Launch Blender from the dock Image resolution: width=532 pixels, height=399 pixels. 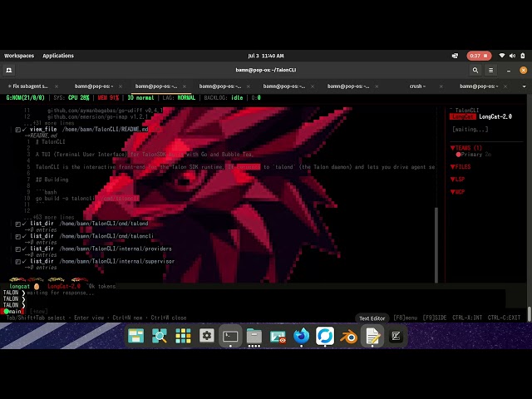tap(349, 336)
